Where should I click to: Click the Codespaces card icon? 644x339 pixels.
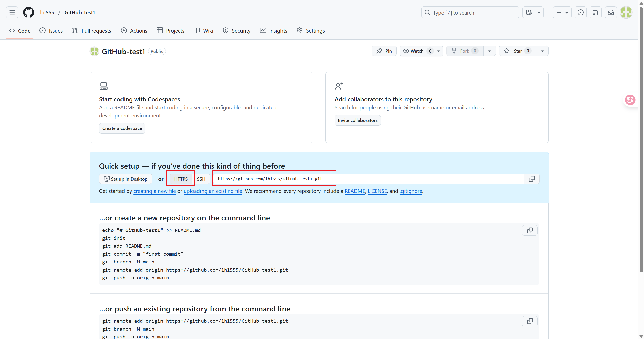click(x=103, y=86)
